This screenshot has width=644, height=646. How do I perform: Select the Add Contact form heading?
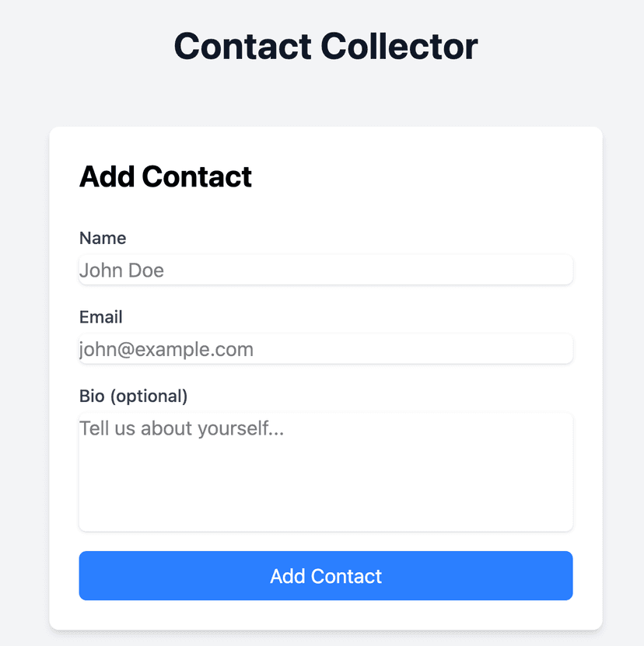(166, 176)
